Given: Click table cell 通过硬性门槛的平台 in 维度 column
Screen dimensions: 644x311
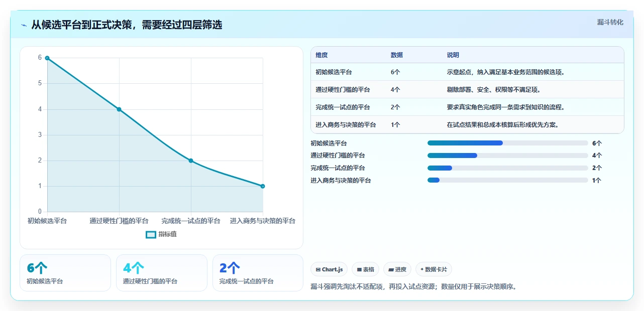Looking at the screenshot, I should [343, 90].
